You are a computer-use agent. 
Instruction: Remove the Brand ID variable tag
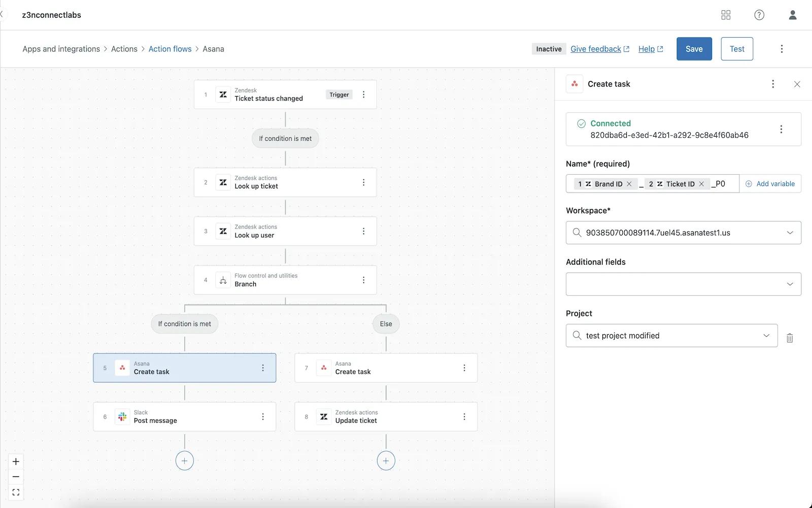(629, 184)
